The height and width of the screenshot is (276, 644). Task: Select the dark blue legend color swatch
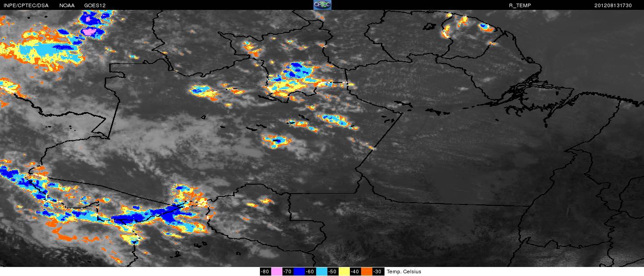point(299,271)
